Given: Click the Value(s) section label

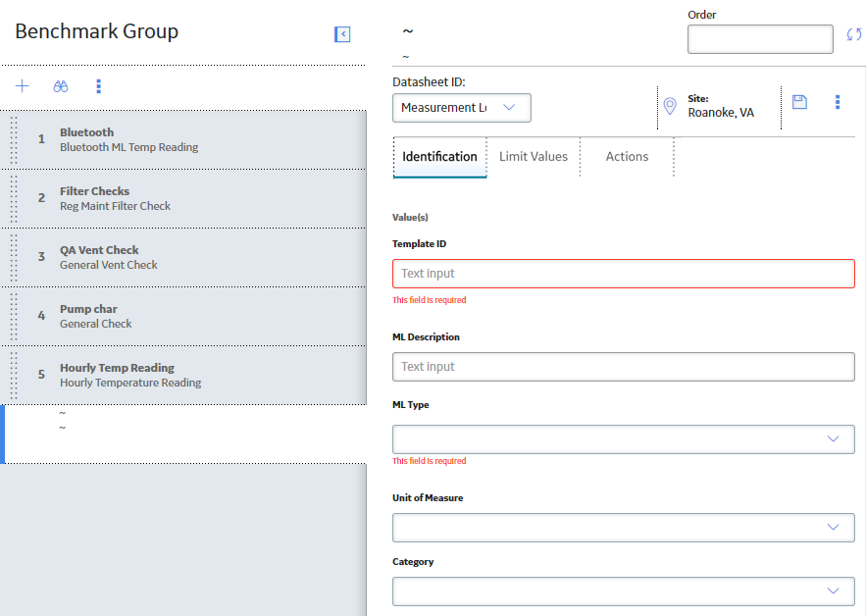Looking at the screenshot, I should 410,217.
